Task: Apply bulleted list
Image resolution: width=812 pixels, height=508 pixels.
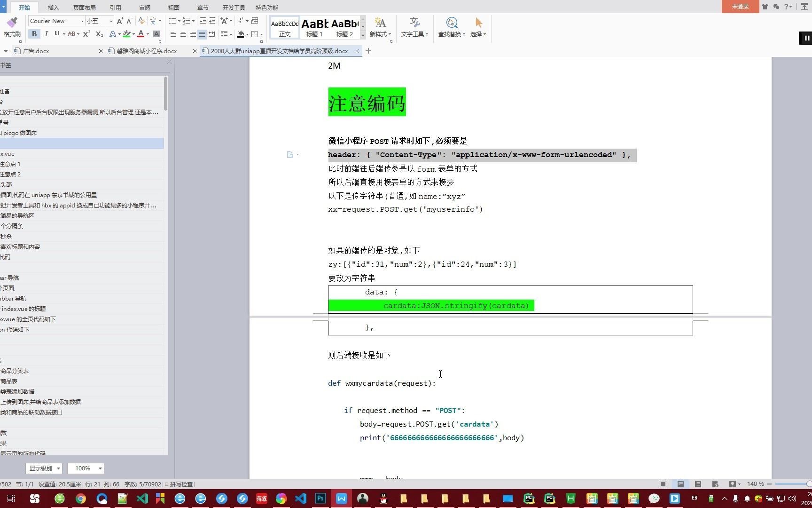Action: [172, 21]
